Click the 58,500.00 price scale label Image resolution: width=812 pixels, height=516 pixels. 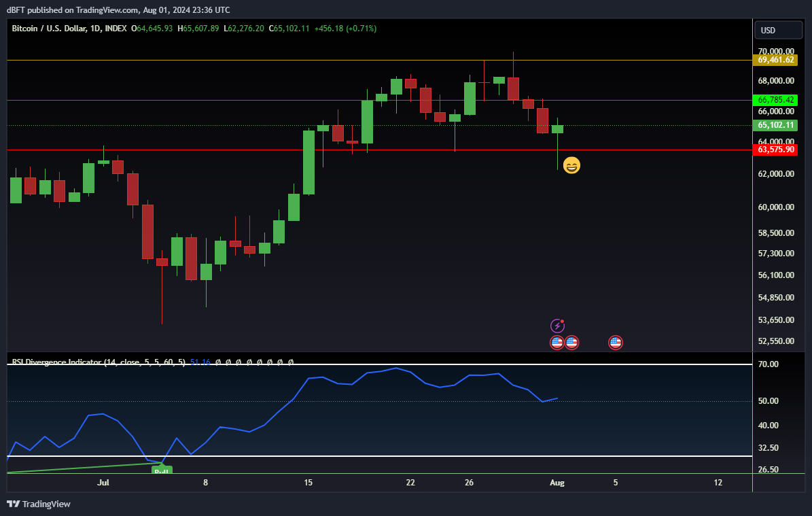coord(776,233)
